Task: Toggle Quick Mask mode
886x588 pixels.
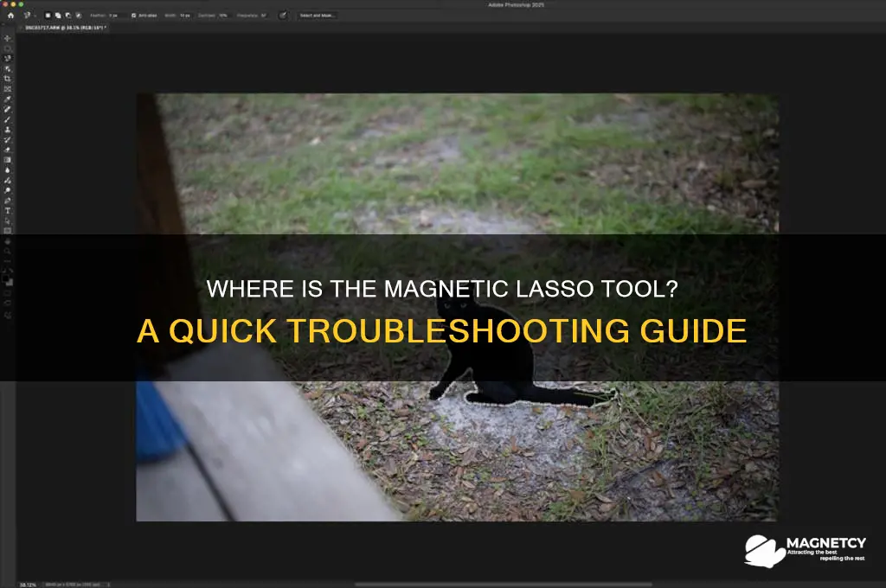Action: 7,294
